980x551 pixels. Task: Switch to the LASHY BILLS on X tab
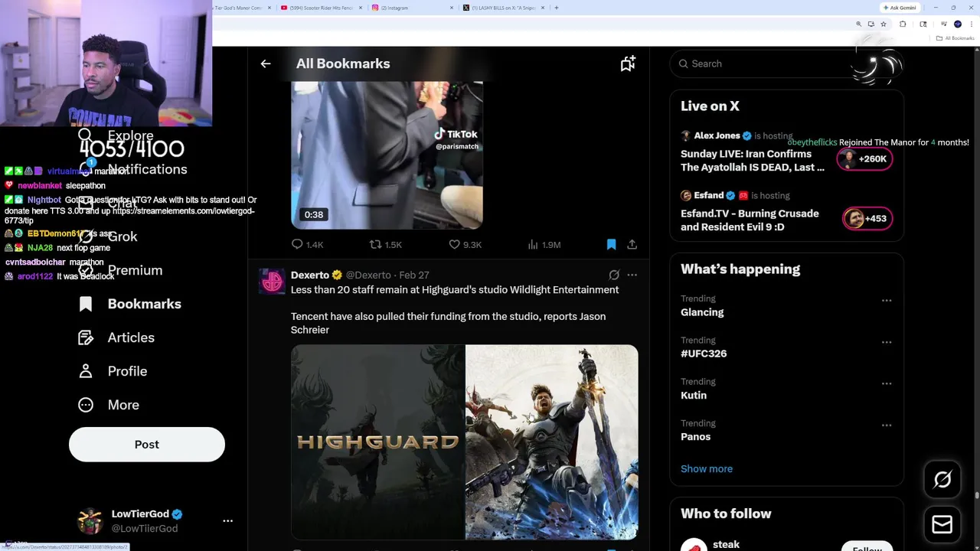coord(504,8)
